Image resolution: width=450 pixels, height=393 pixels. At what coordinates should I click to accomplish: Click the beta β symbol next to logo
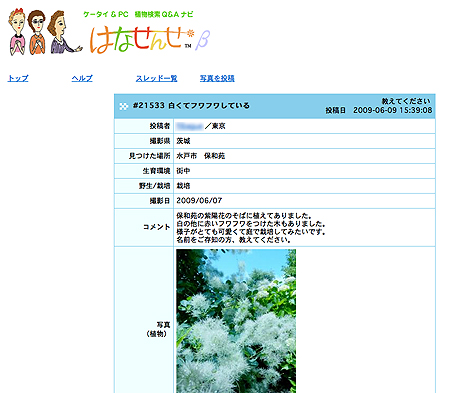[x=203, y=41]
